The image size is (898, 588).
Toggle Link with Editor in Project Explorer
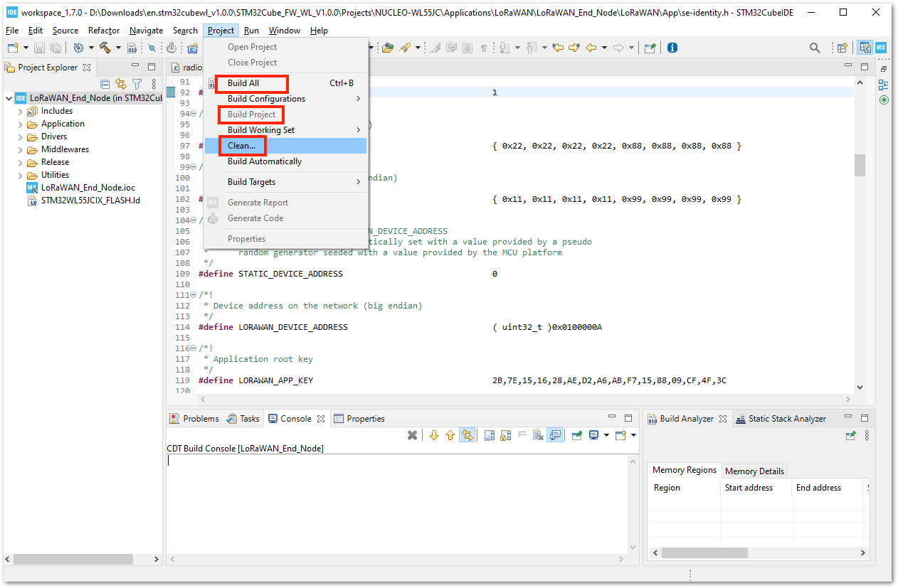pos(121,84)
